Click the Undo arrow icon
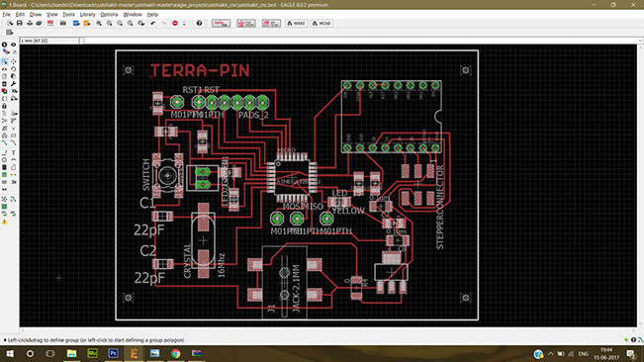This screenshot has width=644, height=362. (x=152, y=24)
